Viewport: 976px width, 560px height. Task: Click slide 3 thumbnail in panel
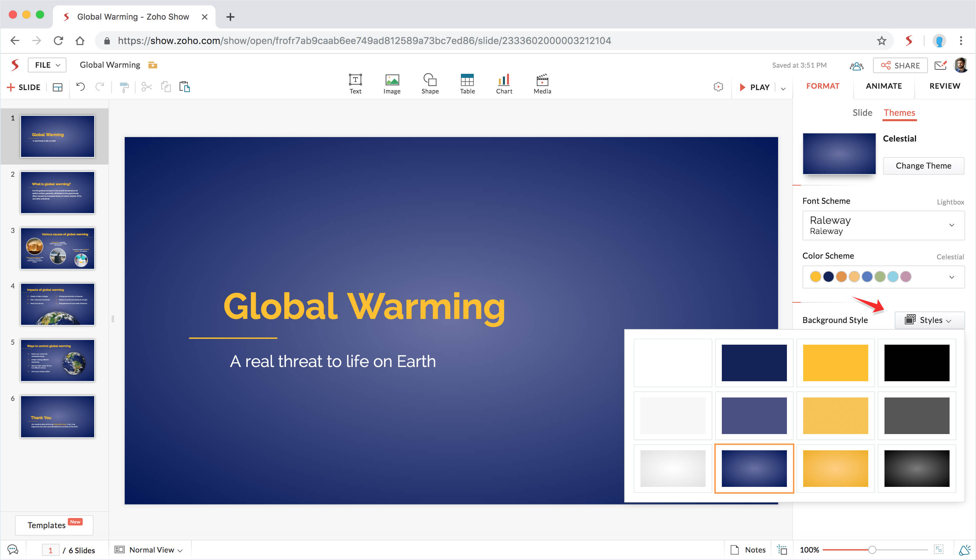(60, 247)
